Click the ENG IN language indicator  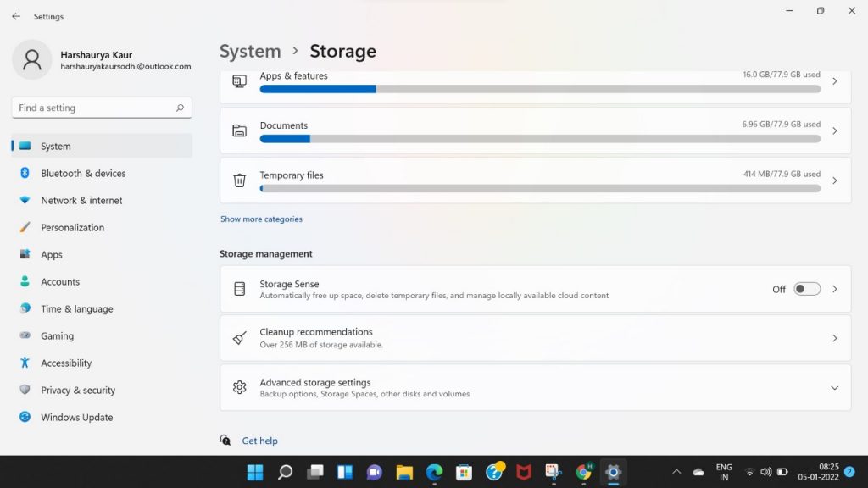[x=724, y=472]
